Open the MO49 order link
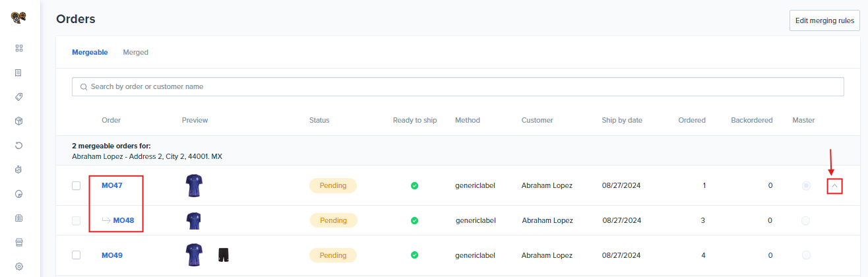Viewport: 868px width, 277px height. click(112, 255)
